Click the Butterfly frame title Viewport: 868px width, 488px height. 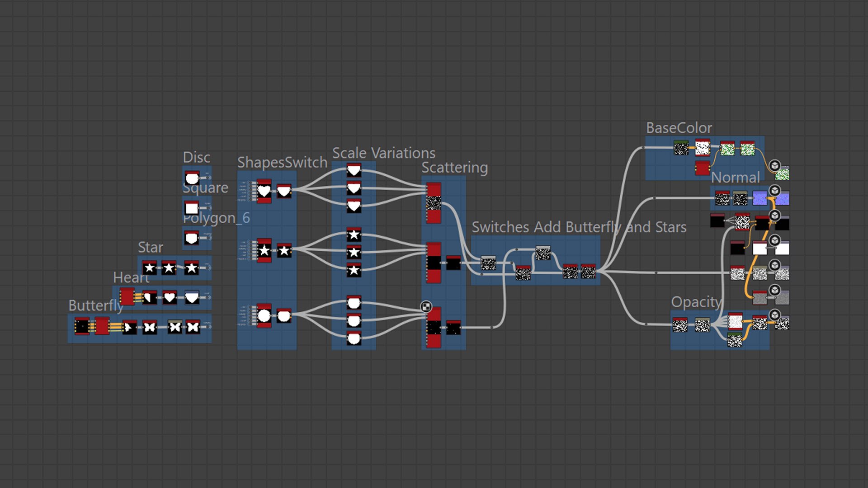[95, 305]
